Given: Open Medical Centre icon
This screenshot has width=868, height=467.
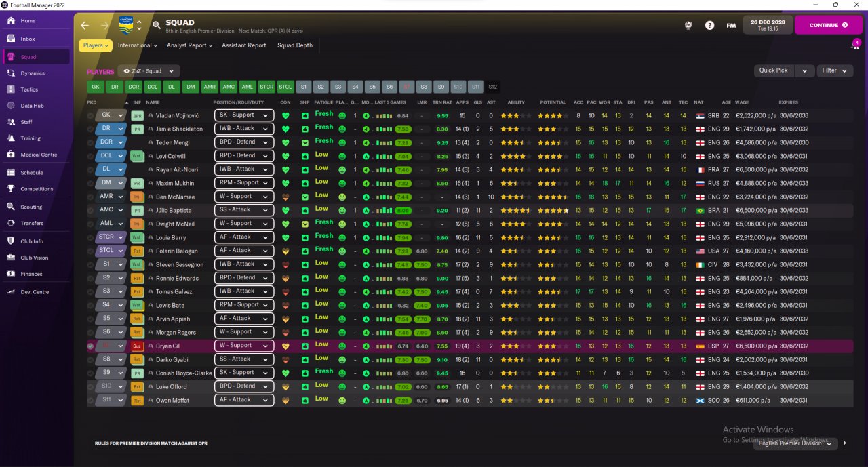Looking at the screenshot, I should [x=11, y=155].
